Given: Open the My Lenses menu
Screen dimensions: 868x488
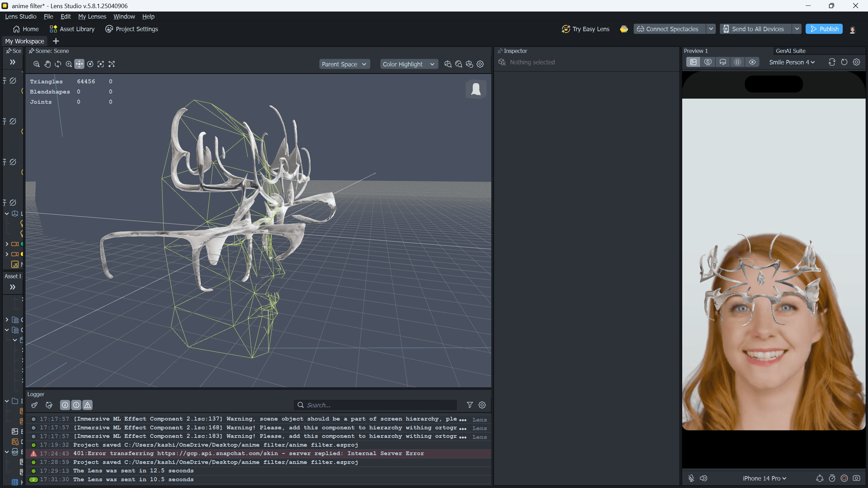Looking at the screenshot, I should 92,16.
